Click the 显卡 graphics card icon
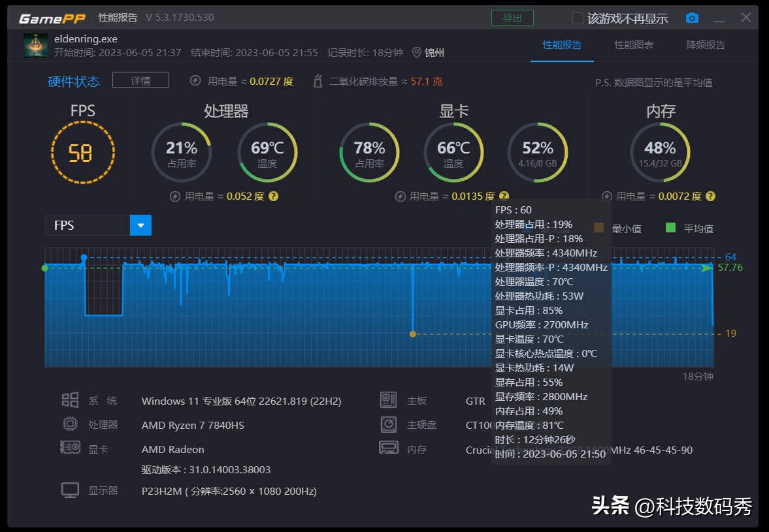Image resolution: width=769 pixels, height=532 pixels. [x=70, y=448]
